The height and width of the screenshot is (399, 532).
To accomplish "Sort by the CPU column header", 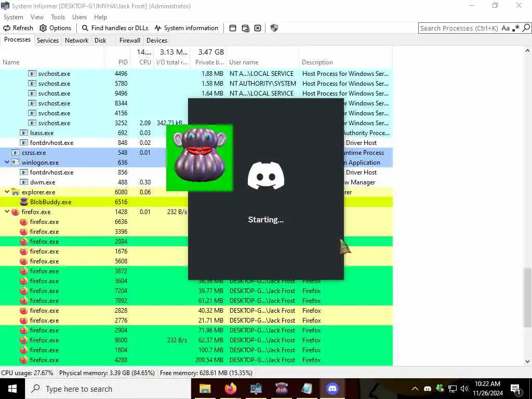I will [142, 62].
